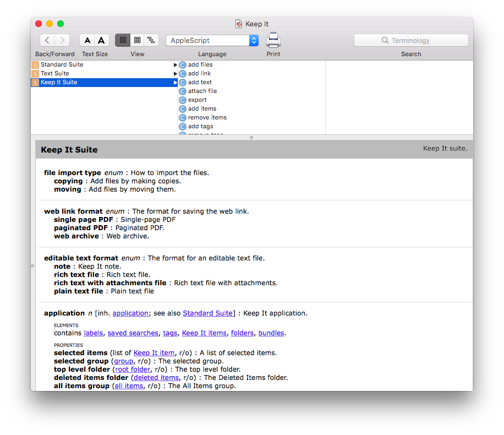This screenshot has width=504, height=435.
Task: Click the attach file command icon
Action: point(183,91)
